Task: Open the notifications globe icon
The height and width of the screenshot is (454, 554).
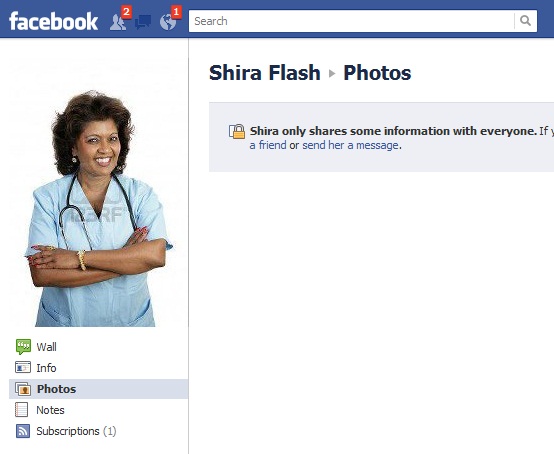Action: pos(168,22)
